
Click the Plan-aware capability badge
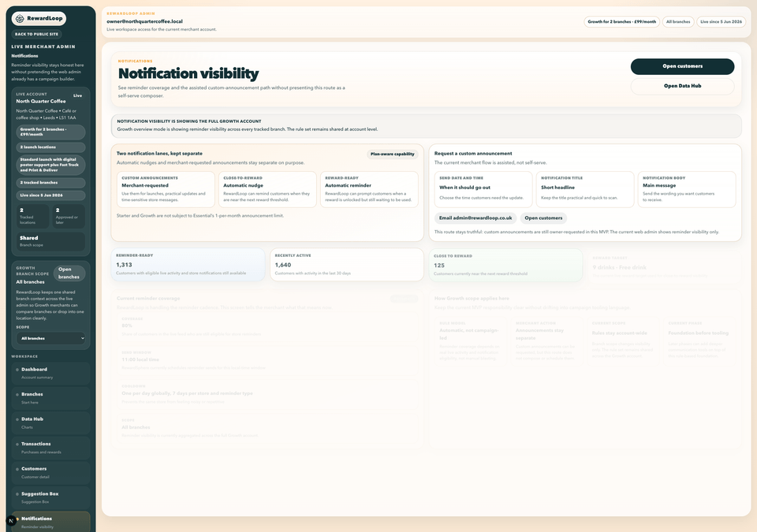[x=393, y=154]
